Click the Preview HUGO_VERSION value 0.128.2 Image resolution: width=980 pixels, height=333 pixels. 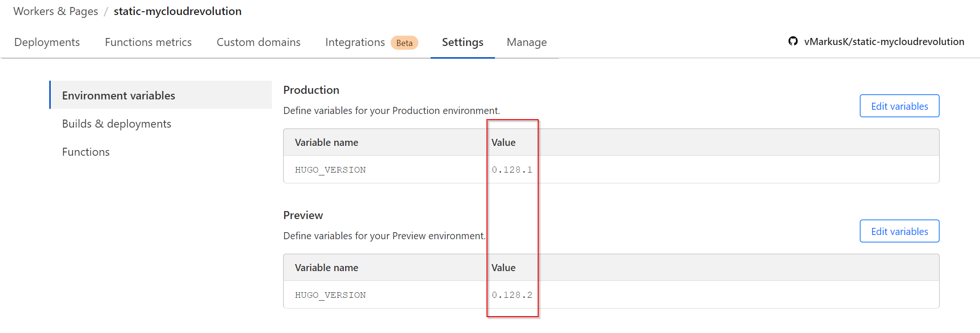pyautogui.click(x=512, y=295)
